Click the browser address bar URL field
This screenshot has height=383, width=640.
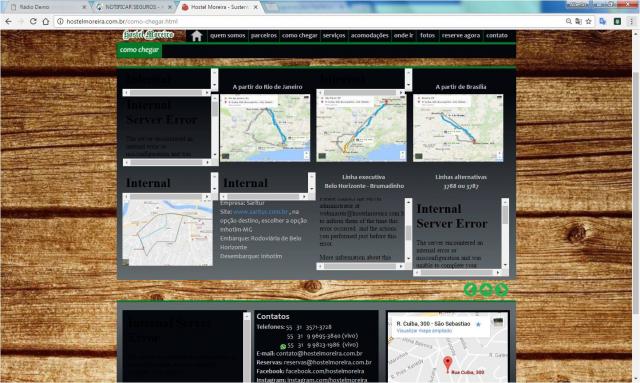coord(310,21)
